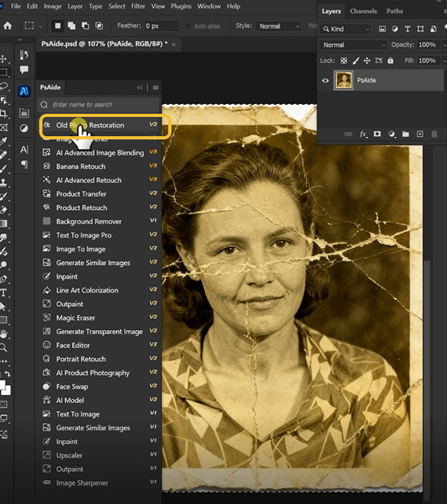Click the Feather value field

162,26
